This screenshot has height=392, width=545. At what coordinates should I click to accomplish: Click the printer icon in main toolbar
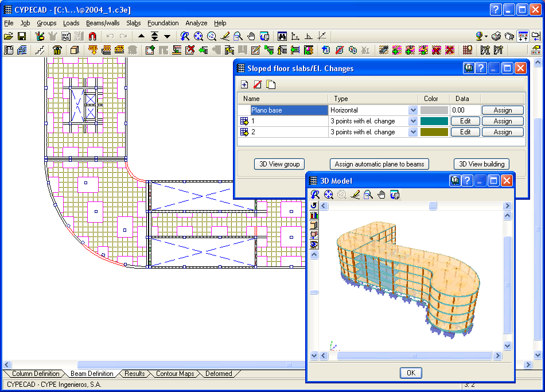click(497, 36)
